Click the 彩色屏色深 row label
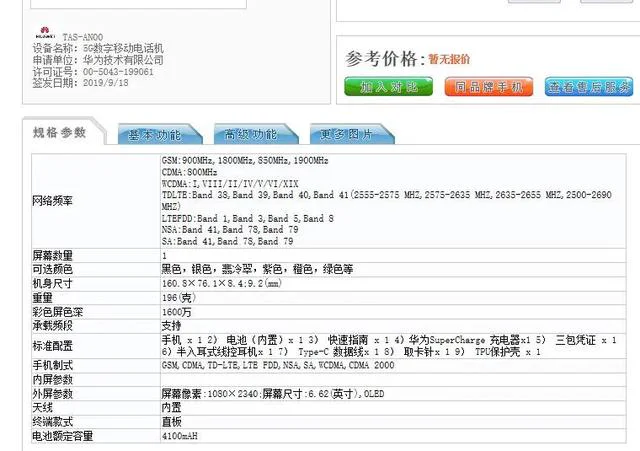The height and width of the screenshot is (451, 640). tap(58, 312)
